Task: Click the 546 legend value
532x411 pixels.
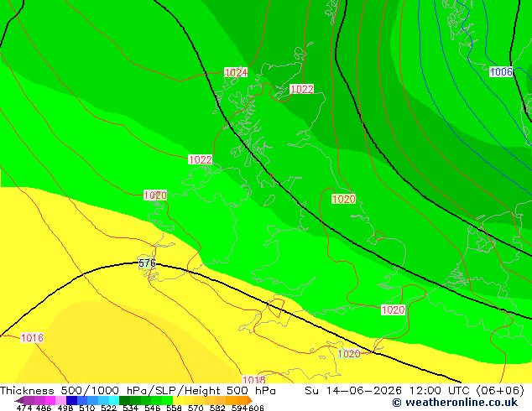Action: pos(152,408)
